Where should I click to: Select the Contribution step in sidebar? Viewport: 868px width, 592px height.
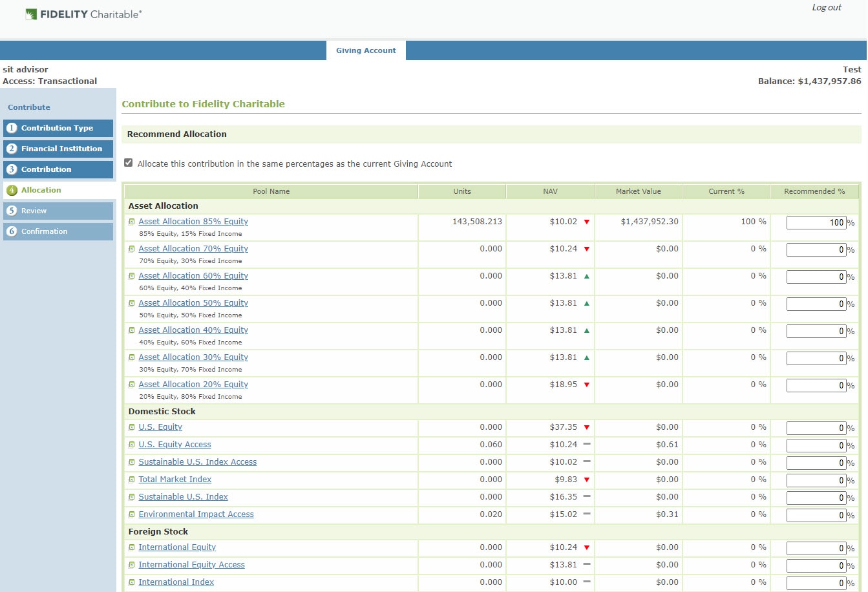click(58, 169)
